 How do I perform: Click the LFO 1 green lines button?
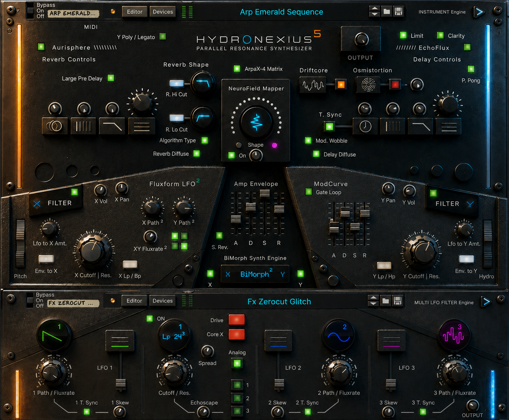pyautogui.click(x=120, y=341)
